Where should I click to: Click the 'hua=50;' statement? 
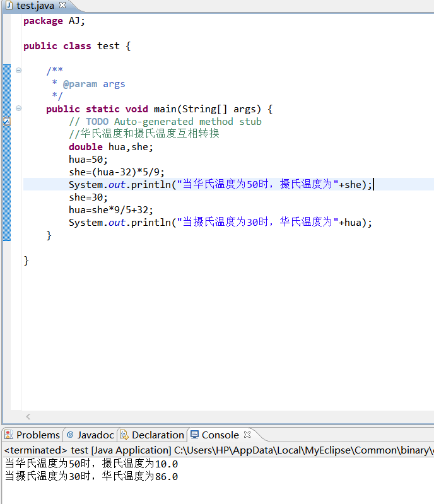pos(88,160)
